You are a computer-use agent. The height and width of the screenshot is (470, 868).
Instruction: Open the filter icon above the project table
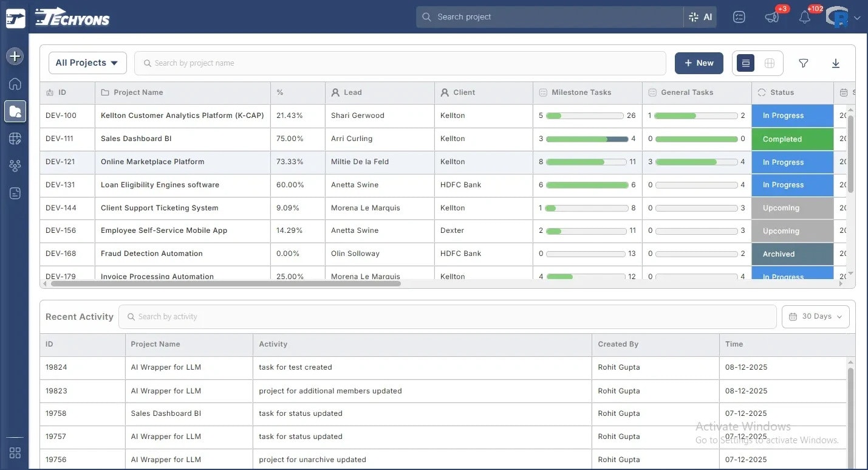click(803, 63)
